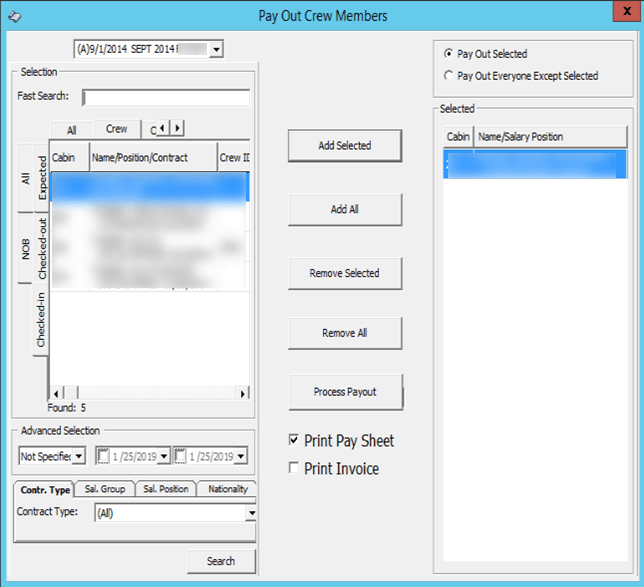Close the Pay Out Crew Members window
The image size is (644, 587).
[627, 11]
